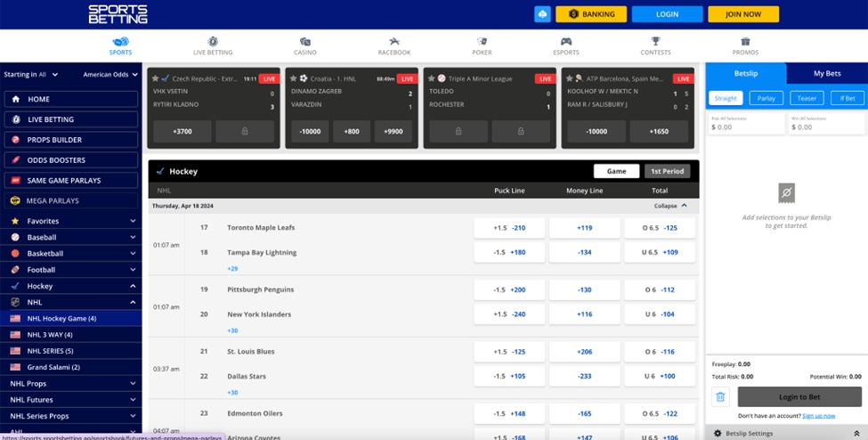
Task: Click the Sign up now link
Action: pyautogui.click(x=818, y=416)
